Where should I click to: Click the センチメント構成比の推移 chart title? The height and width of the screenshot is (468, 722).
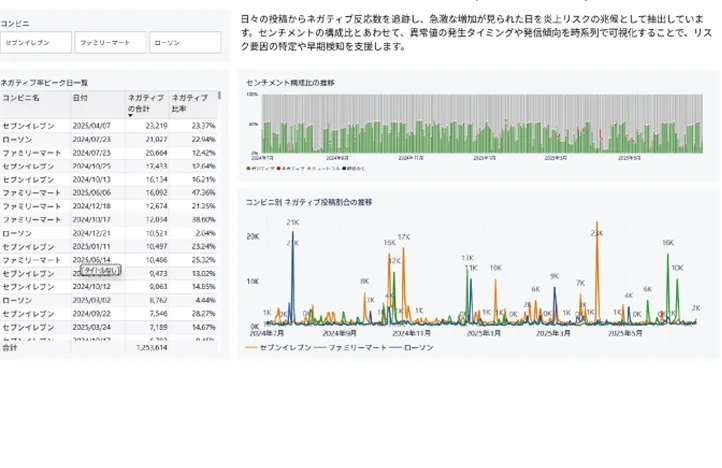tap(291, 83)
